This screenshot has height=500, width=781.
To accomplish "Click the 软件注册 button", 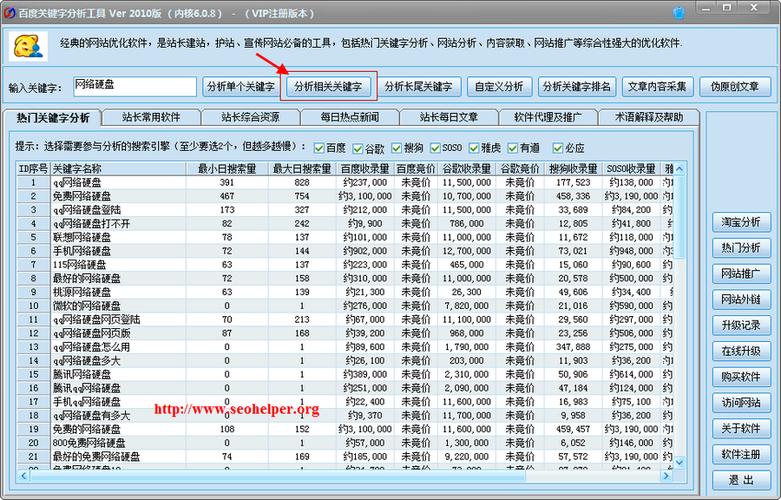I will [x=741, y=455].
